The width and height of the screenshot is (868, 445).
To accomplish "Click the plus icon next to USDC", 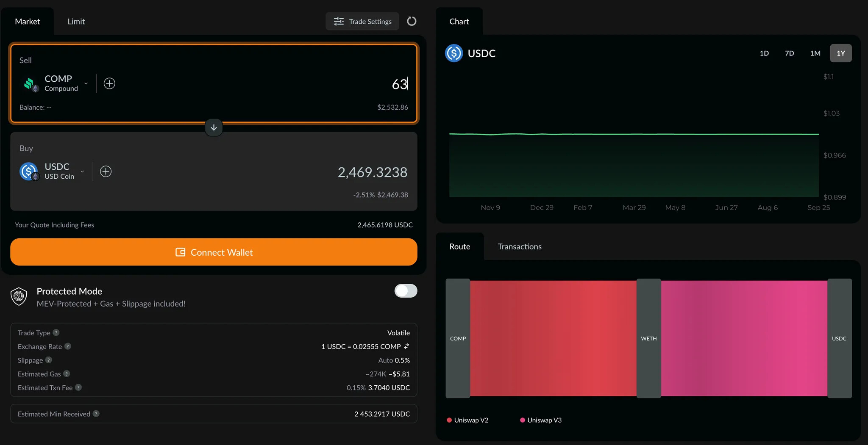I will pos(106,171).
